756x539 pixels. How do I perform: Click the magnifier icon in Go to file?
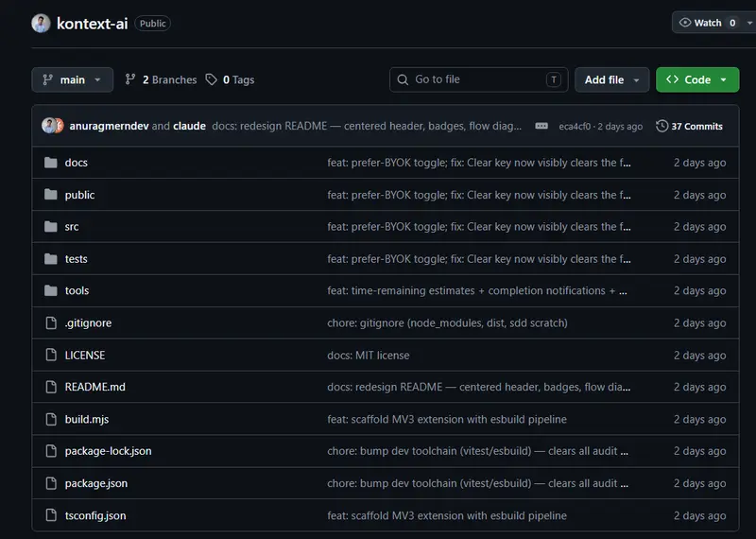click(403, 79)
